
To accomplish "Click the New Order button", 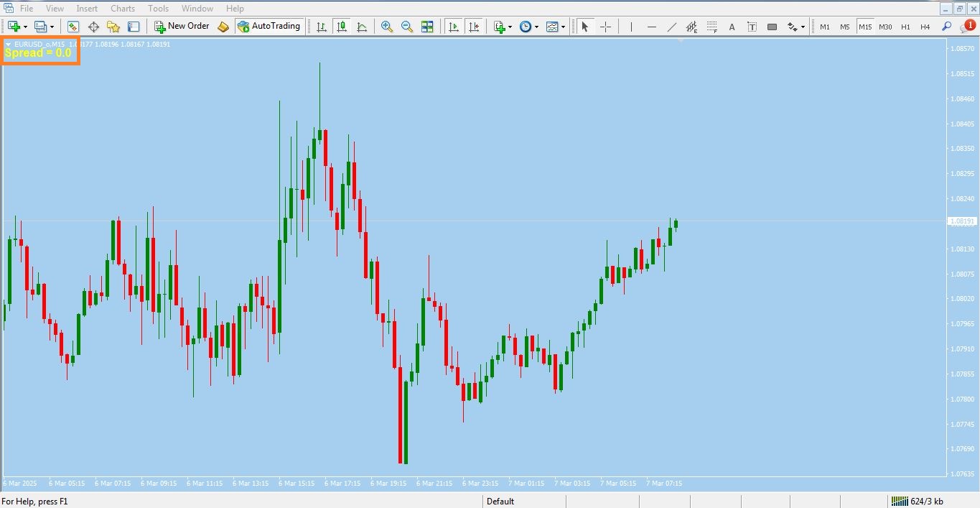I will point(182,27).
